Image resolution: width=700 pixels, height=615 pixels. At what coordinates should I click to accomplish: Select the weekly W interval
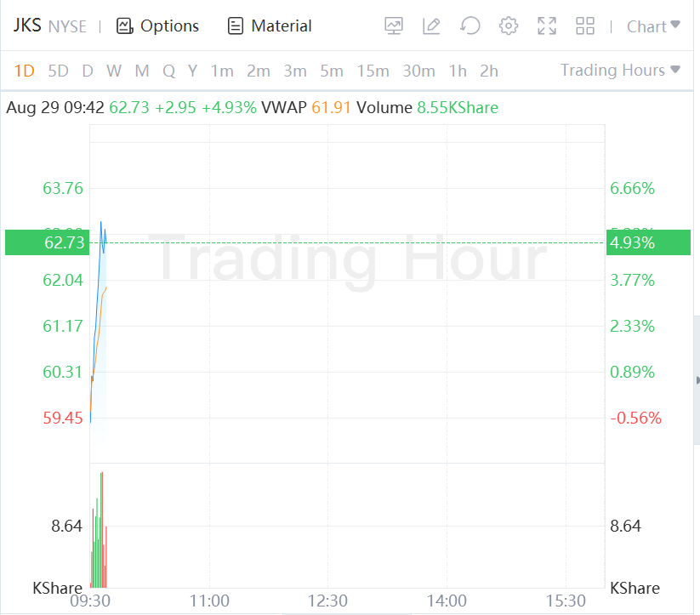(x=114, y=71)
